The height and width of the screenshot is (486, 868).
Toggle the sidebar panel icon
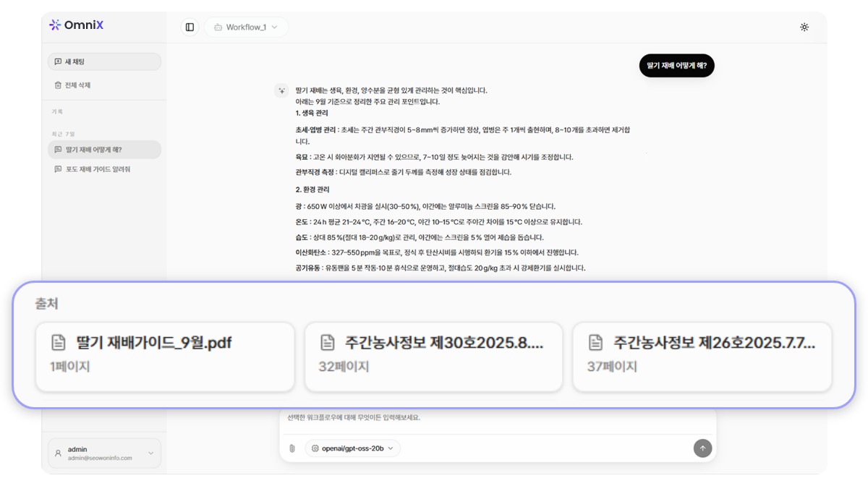pos(190,27)
